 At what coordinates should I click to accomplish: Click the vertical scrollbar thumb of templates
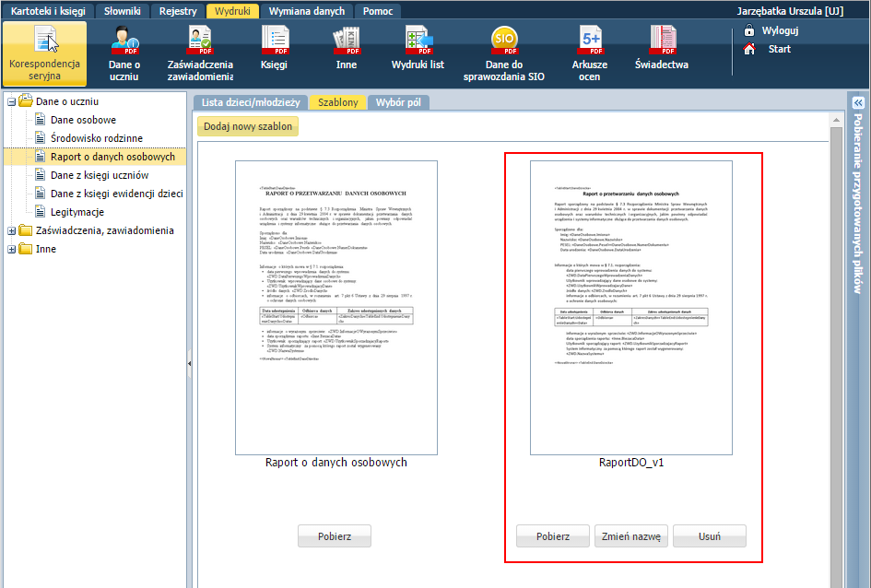pyautogui.click(x=836, y=356)
